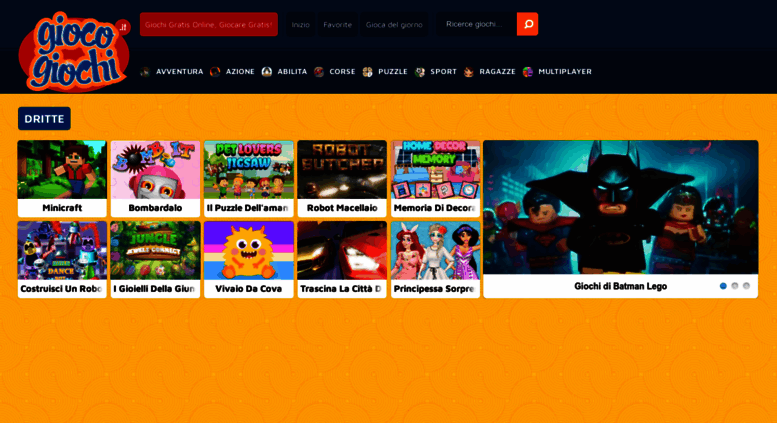Open the Minicraft game thumbnail
This screenshot has height=423, width=777.
click(62, 170)
